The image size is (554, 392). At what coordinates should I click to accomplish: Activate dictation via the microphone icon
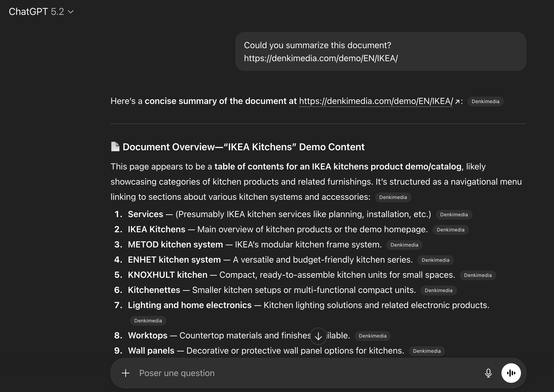[x=488, y=373]
